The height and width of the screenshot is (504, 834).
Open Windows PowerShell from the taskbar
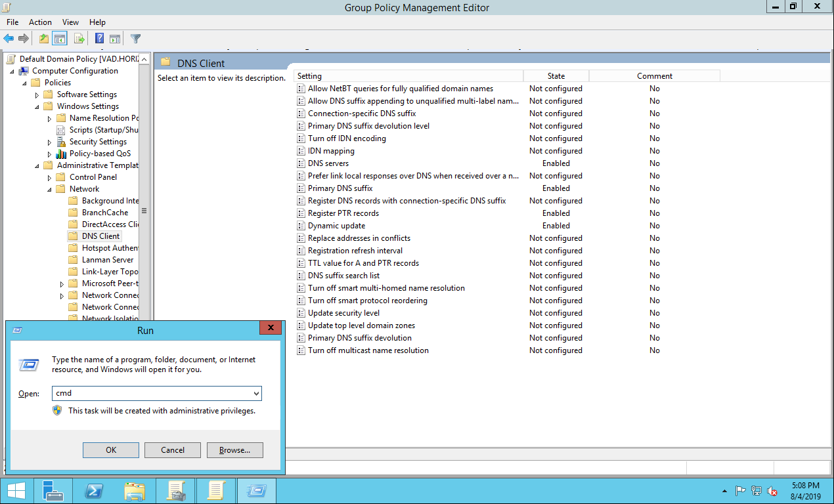(x=95, y=491)
